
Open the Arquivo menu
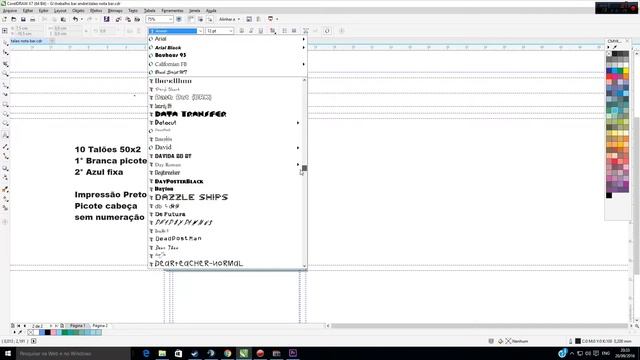pos(10,11)
